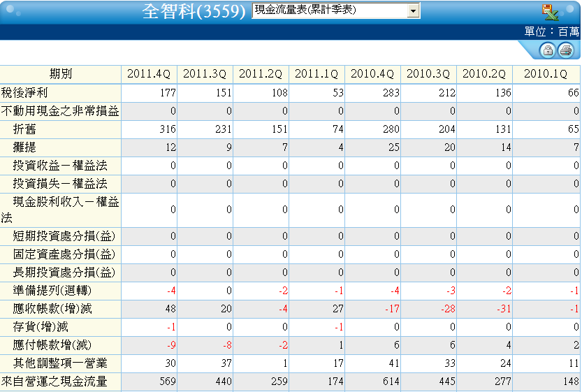Click the 短期投資處分損(益) row label
The image size is (582, 392).
click(64, 236)
